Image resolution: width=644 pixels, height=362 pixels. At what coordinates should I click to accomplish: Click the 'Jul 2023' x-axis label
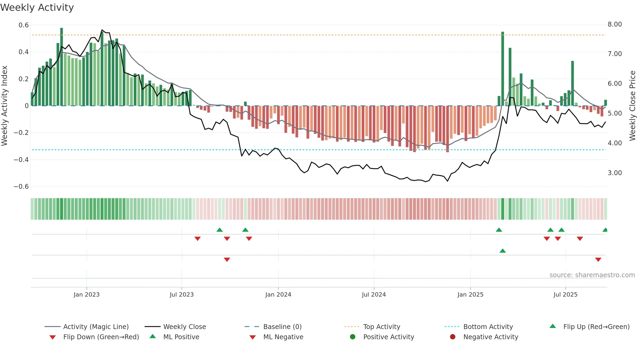[182, 294]
